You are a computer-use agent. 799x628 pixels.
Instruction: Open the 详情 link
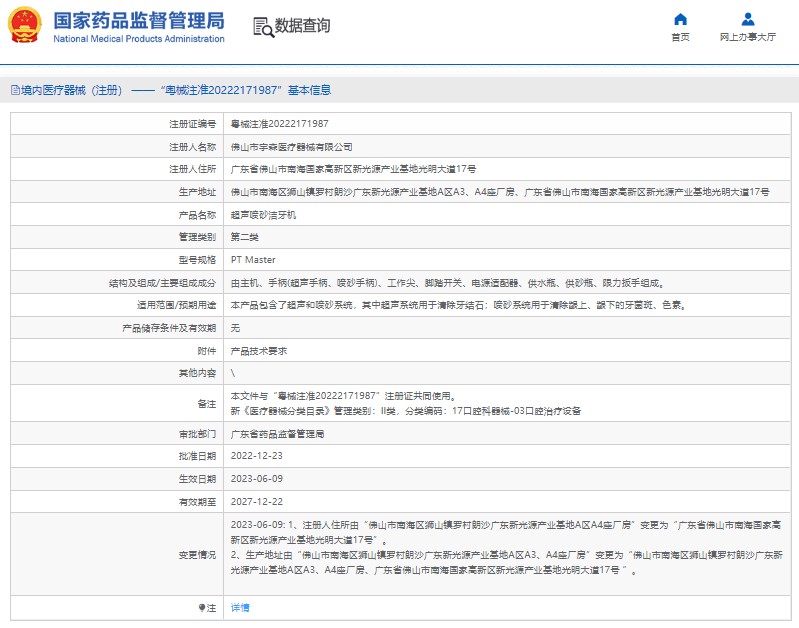(240, 607)
